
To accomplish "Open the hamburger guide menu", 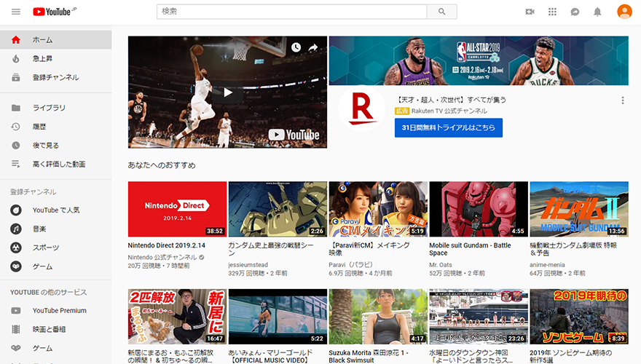I will point(16,12).
